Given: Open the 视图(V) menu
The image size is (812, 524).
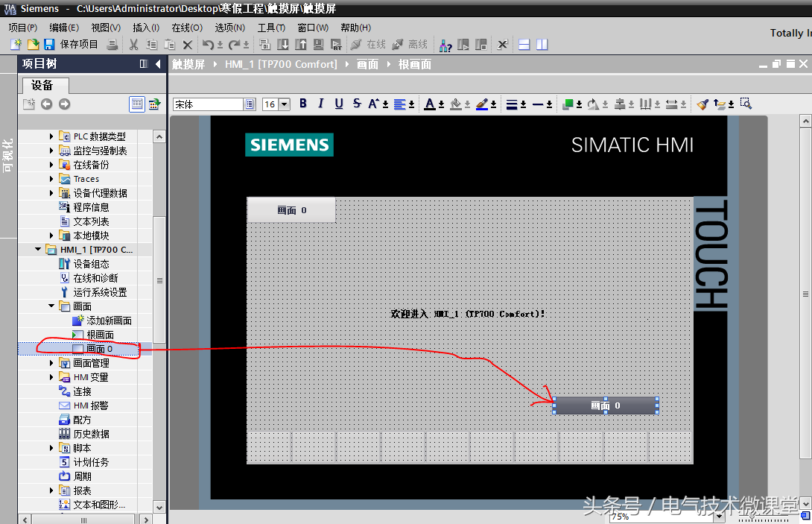Looking at the screenshot, I should coord(106,28).
